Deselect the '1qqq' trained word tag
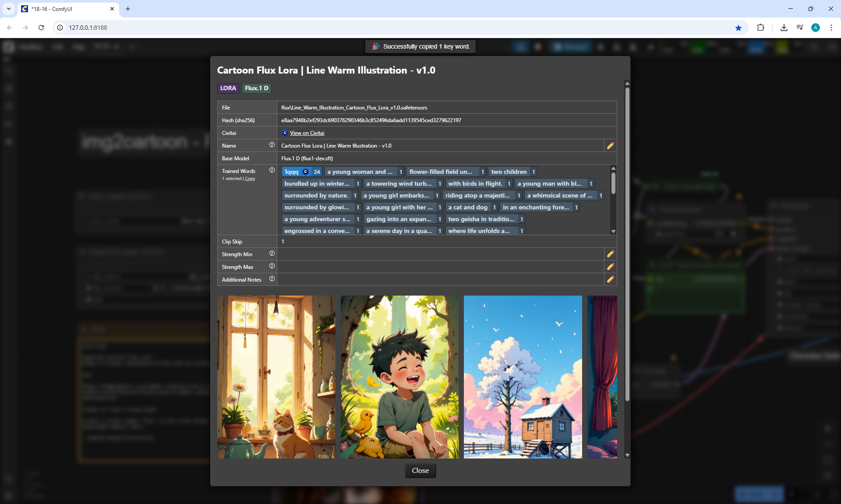Image resolution: width=841 pixels, height=504 pixels. click(x=292, y=172)
